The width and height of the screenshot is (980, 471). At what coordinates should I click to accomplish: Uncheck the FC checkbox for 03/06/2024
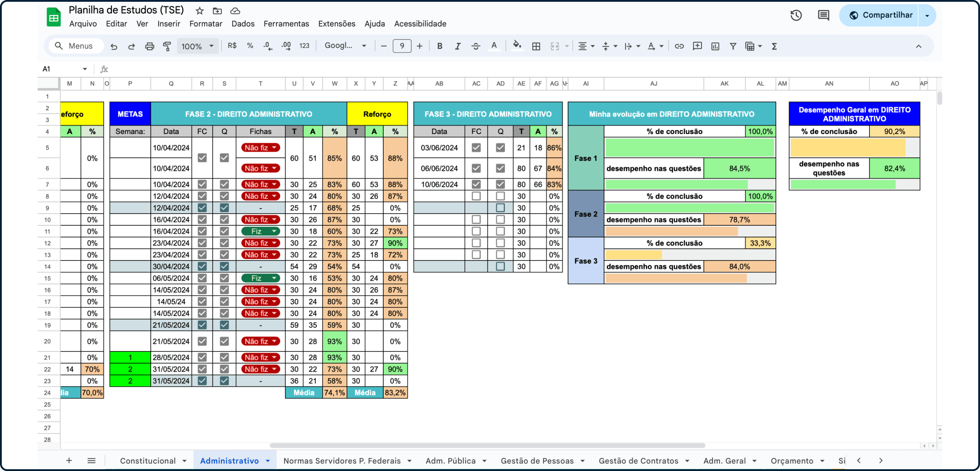coord(476,148)
